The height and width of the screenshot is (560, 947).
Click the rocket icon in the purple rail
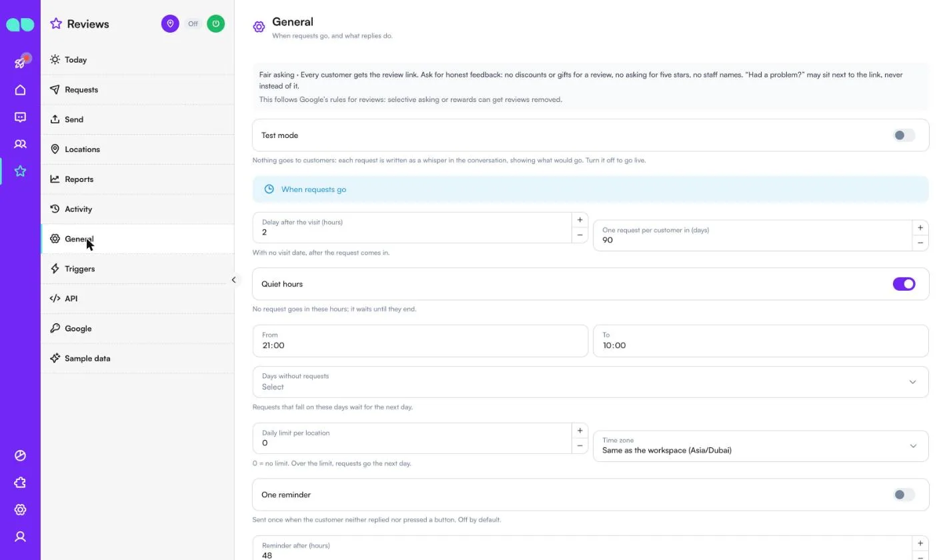20,63
